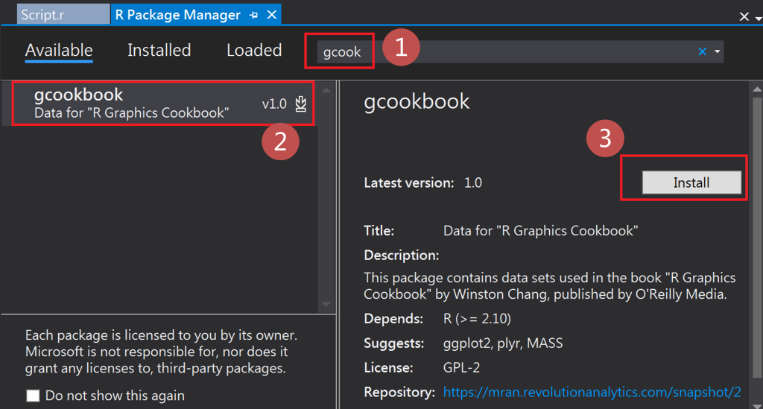This screenshot has height=409, width=763.
Task: Switch to the Installed packages tab
Action: point(159,50)
